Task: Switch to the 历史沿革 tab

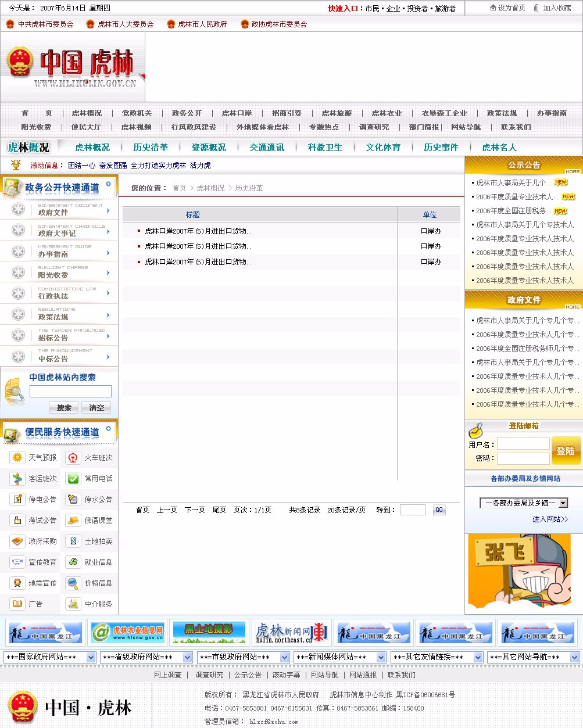Action: [151, 148]
